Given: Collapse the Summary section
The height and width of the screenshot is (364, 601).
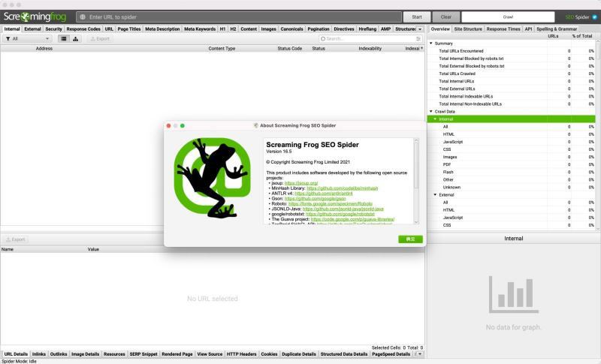Looking at the screenshot, I should pyautogui.click(x=430, y=44).
